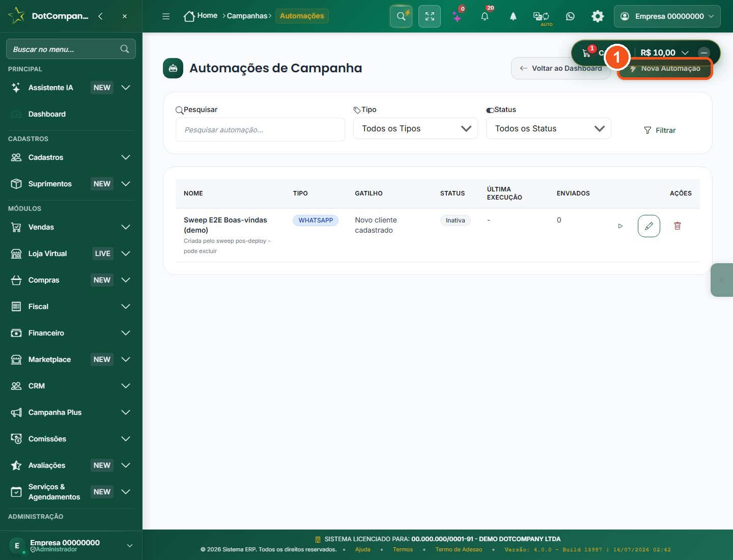The image size is (733, 560).
Task: Open Campanha Plus menu item
Action: [71, 412]
